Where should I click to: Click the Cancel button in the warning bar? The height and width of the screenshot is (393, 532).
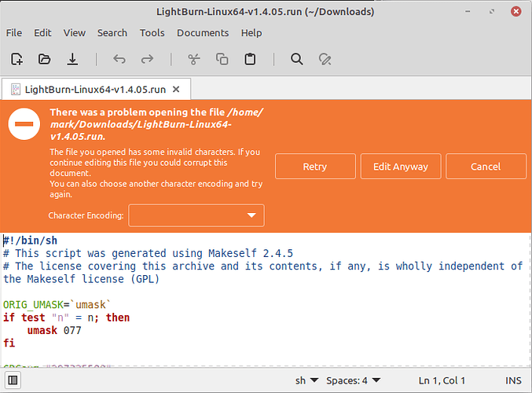click(486, 167)
